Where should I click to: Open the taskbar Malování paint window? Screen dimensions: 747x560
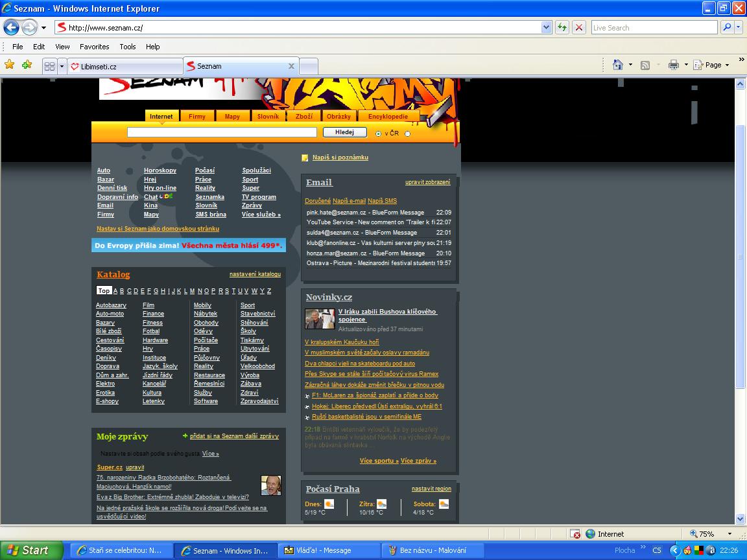433,550
